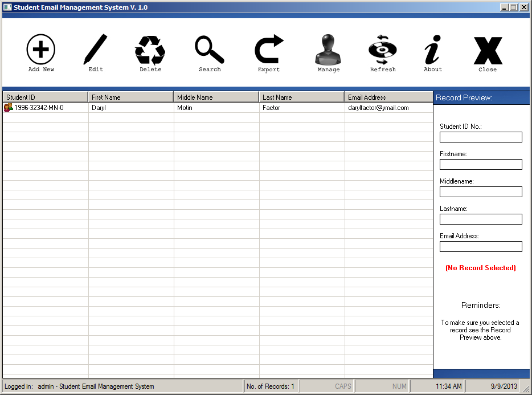Click the Export arrow icon
The height and width of the screenshot is (395, 532).
pyautogui.click(x=269, y=48)
